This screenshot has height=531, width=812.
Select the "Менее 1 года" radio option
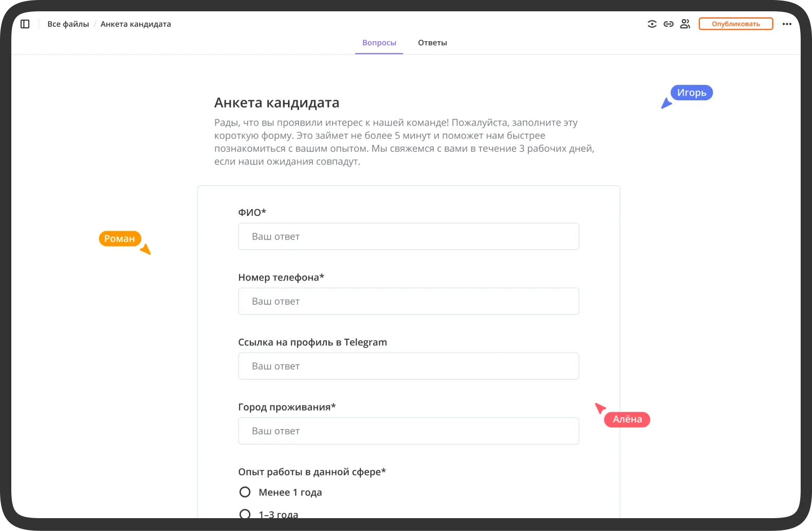pos(245,492)
